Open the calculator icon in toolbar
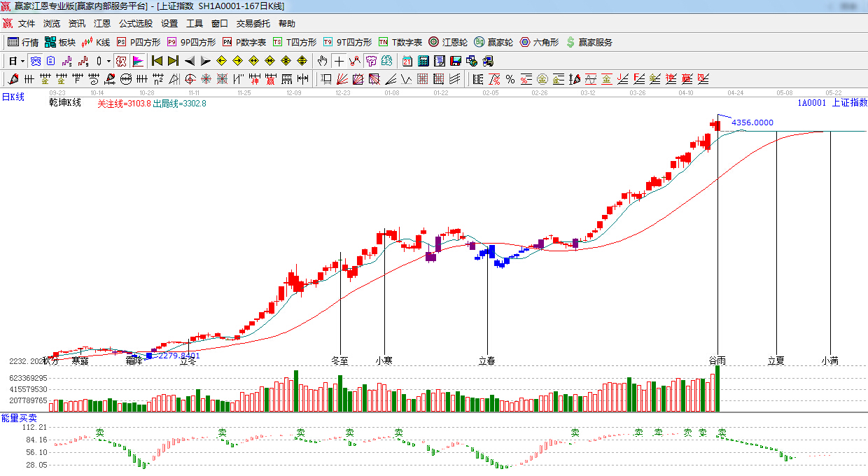 pyautogui.click(x=423, y=61)
